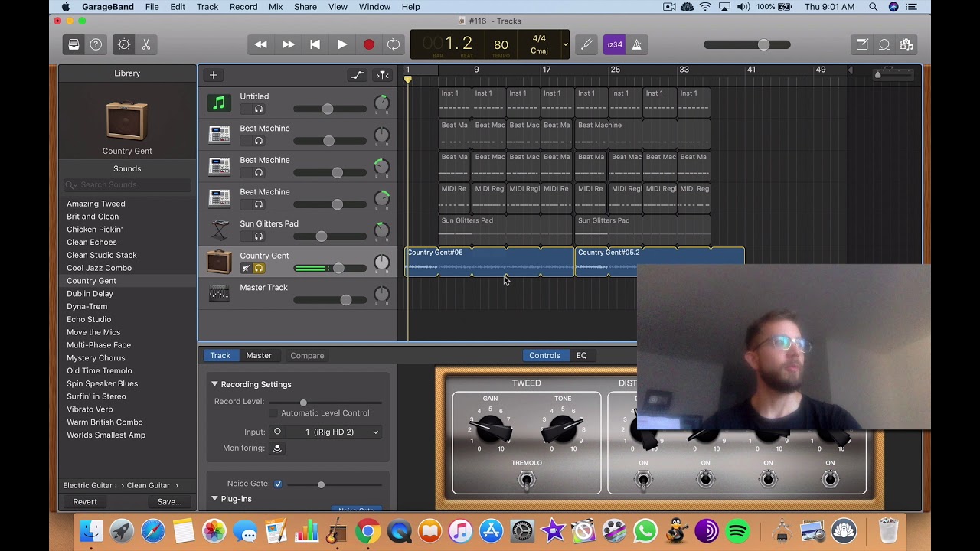
Task: Unsolo the Country Gent track headphones
Action: [259, 269]
